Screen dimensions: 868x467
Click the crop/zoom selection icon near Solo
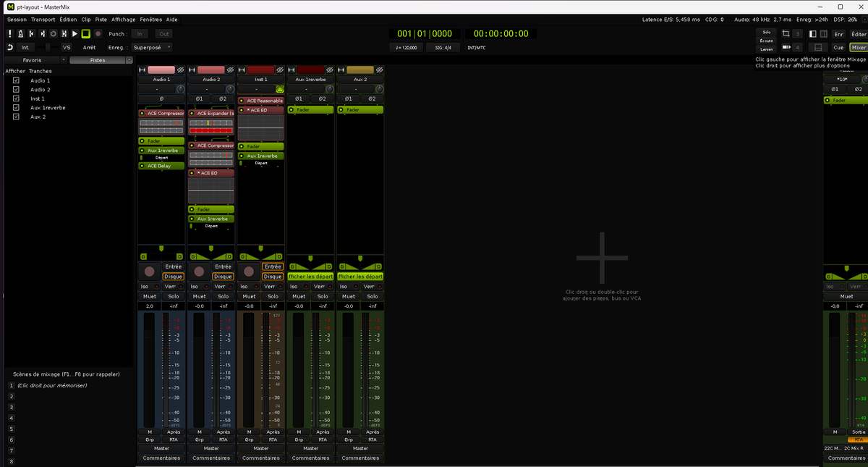[786, 33]
